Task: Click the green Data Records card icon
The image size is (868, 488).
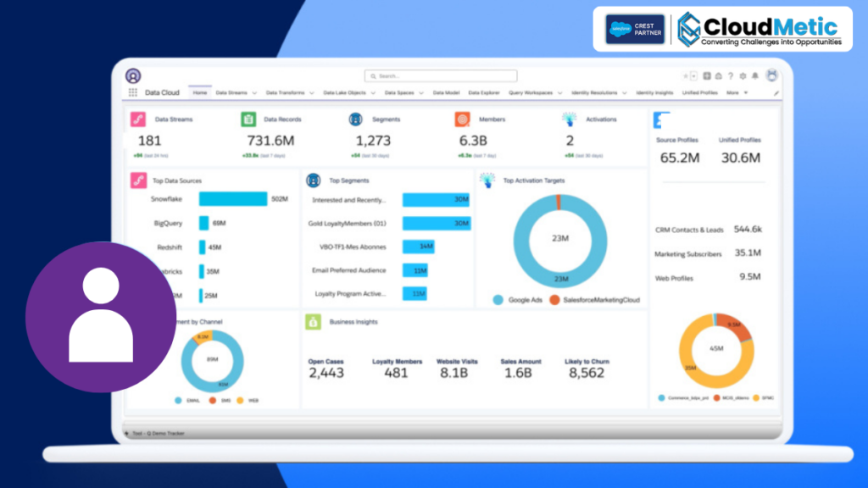Action: click(x=248, y=119)
